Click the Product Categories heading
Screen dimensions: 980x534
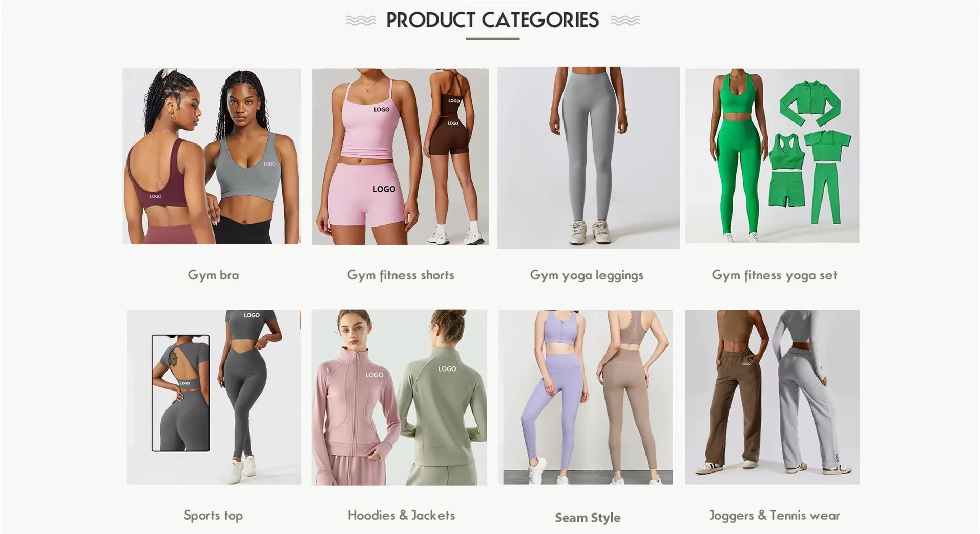tap(492, 20)
